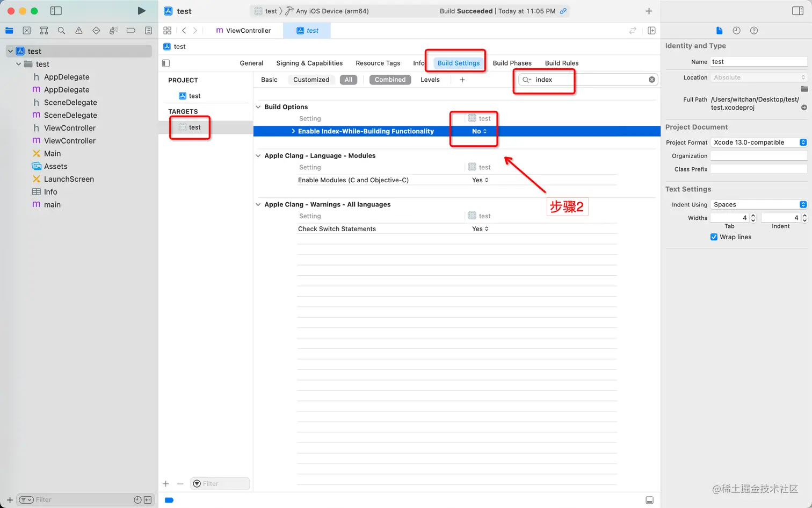
Task: Add build setting plus button
Action: tap(462, 80)
